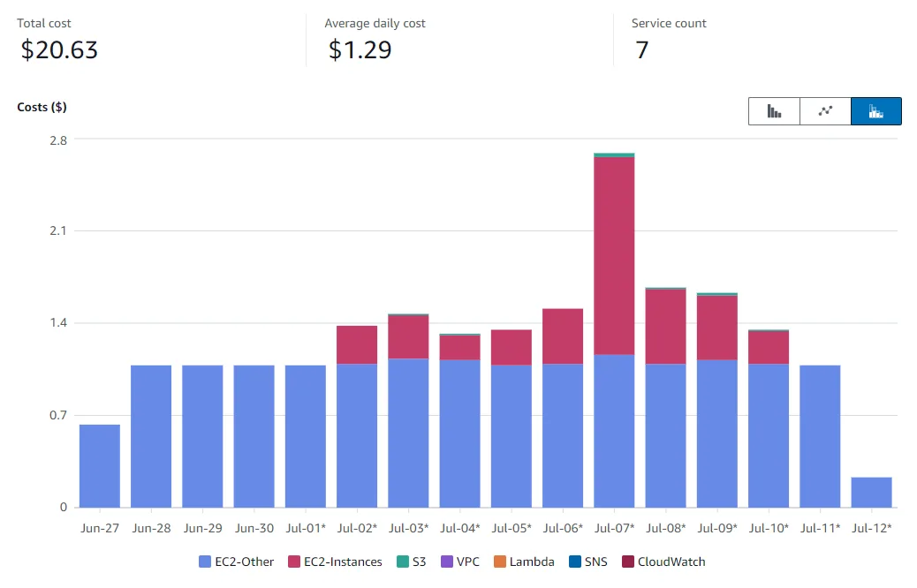The height and width of the screenshot is (588, 917).
Task: Click EC2-Instances segment of Jul-09 bar
Action: (717, 328)
